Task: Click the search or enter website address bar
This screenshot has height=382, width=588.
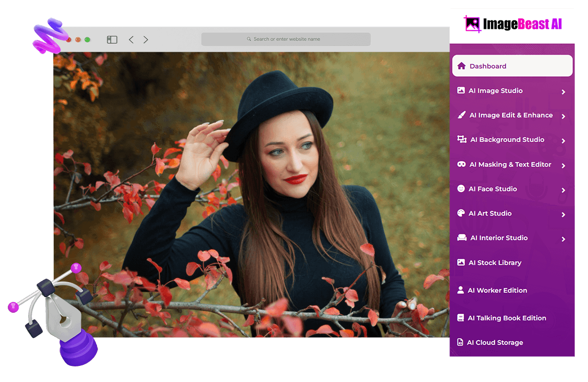Action: [x=286, y=39]
